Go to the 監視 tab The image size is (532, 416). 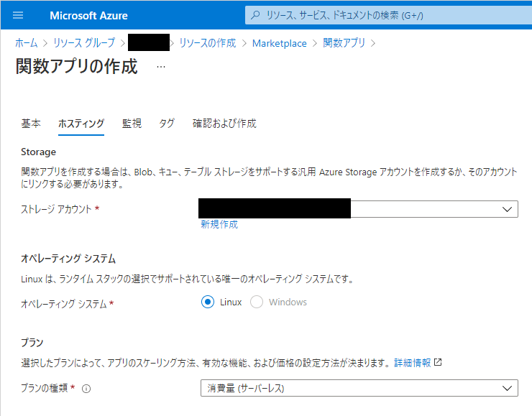(132, 124)
